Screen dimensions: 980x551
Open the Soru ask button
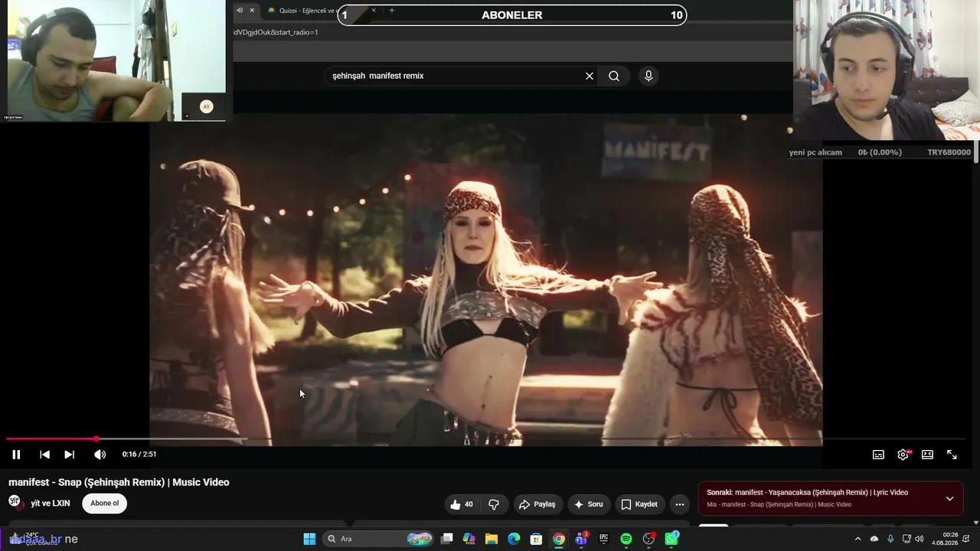[589, 504]
